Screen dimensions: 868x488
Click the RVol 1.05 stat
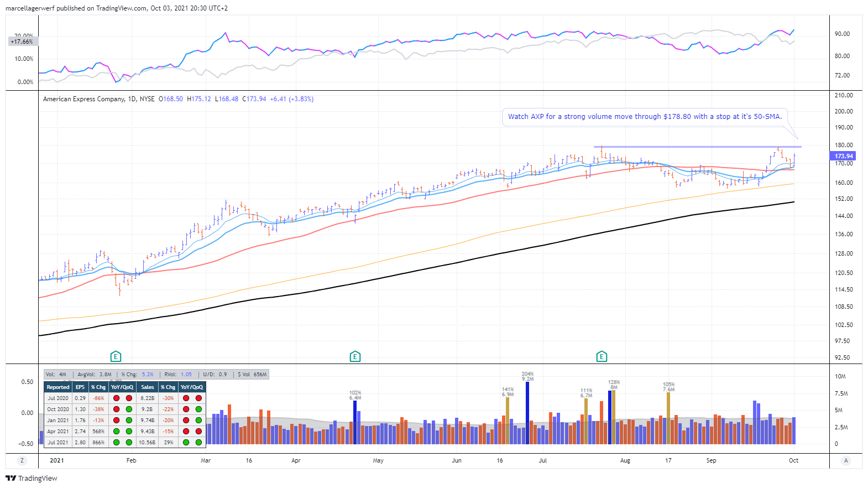pos(178,375)
